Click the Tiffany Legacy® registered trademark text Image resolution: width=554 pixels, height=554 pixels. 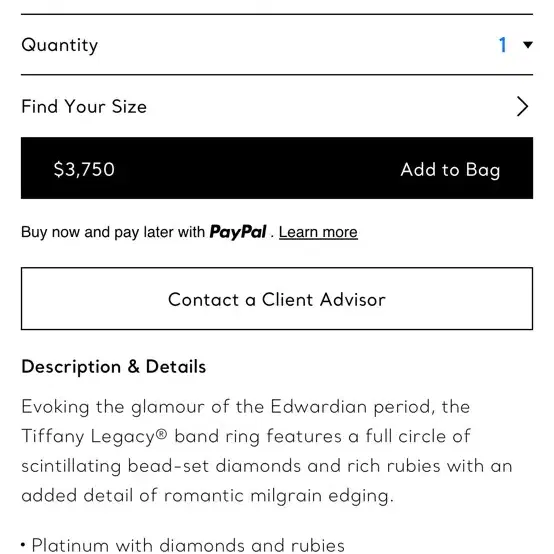coord(94,436)
